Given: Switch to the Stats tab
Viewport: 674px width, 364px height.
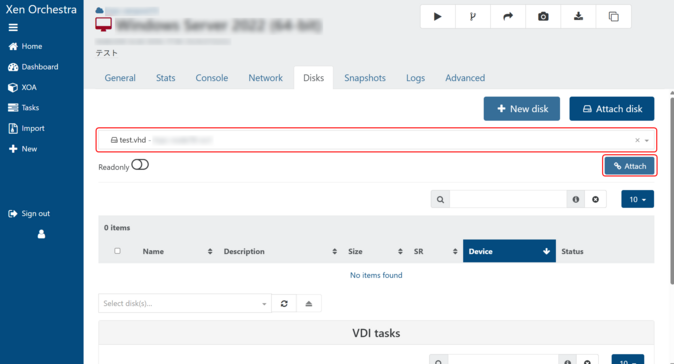Looking at the screenshot, I should 165,78.
